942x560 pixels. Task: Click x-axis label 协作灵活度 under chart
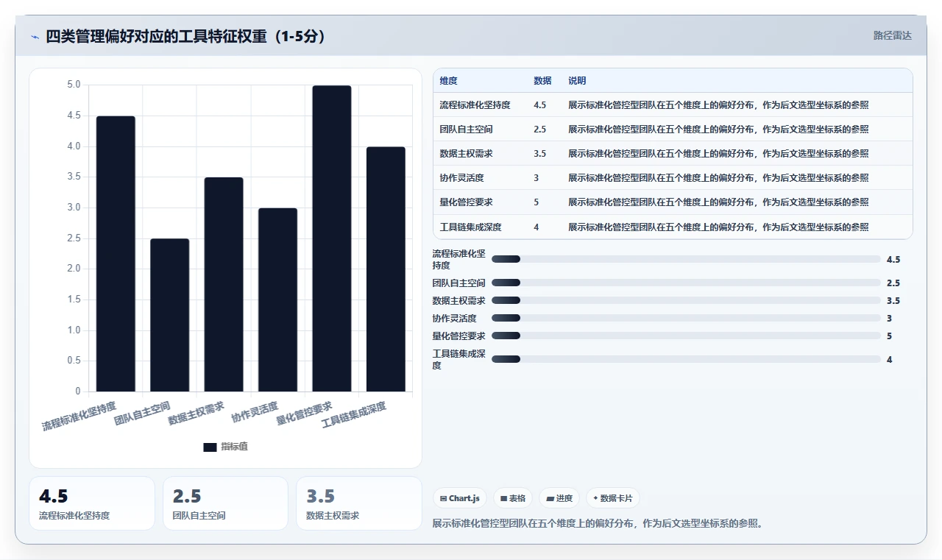click(255, 412)
